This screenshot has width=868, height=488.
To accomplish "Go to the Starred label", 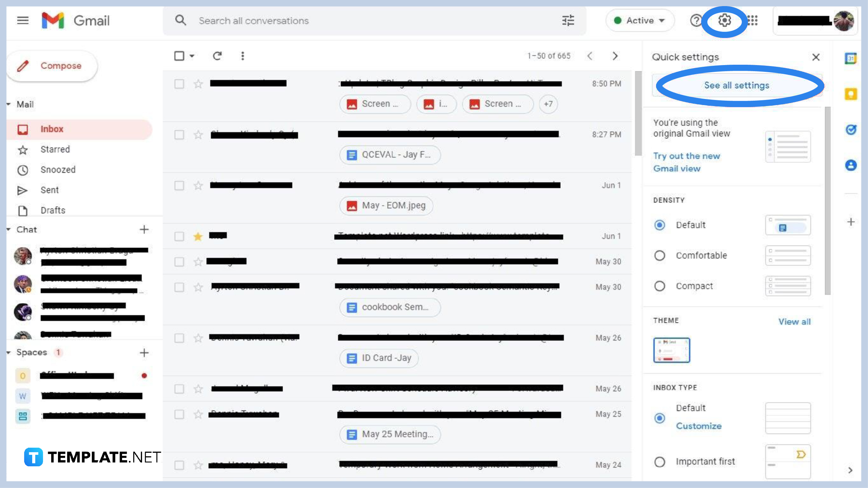I will click(x=55, y=149).
